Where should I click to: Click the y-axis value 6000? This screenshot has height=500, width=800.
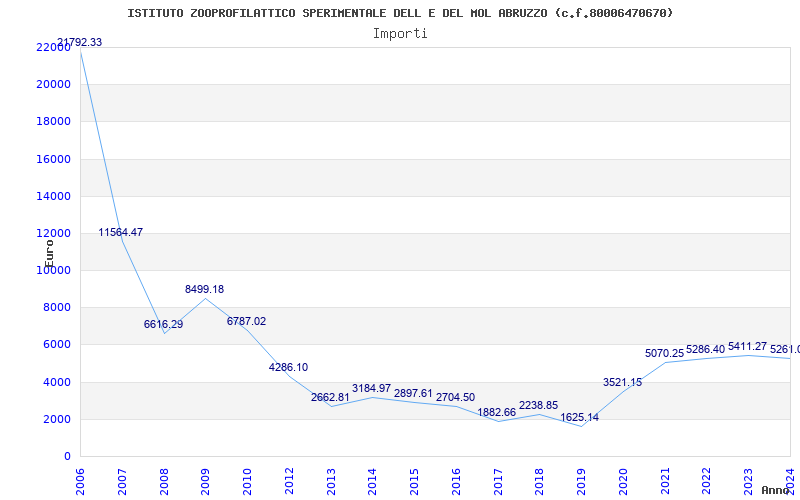57,345
